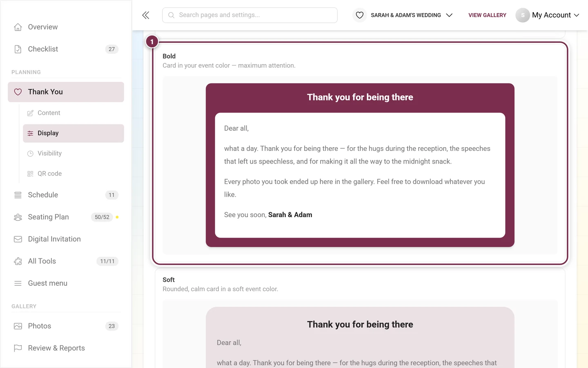This screenshot has width=588, height=368.
Task: Open the Schedule page
Action: 66,195
